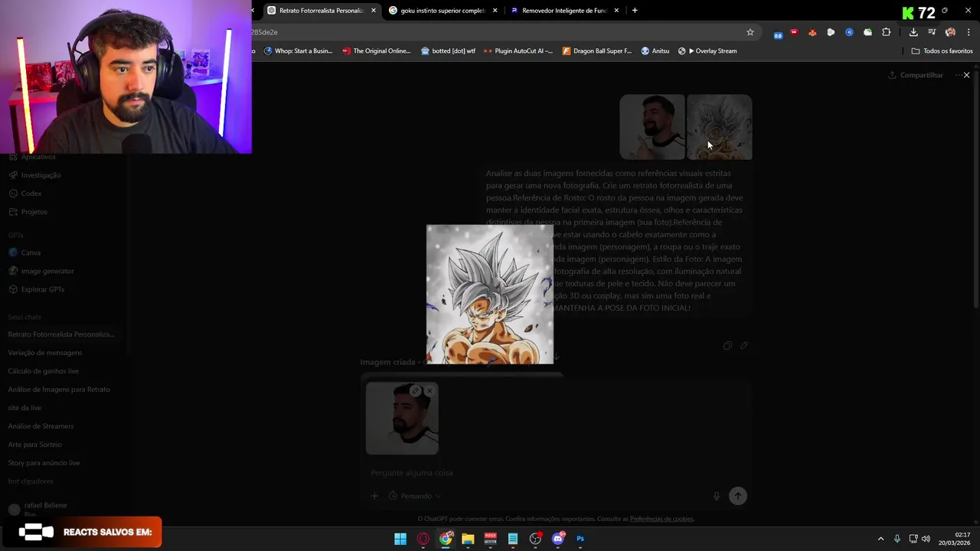Remove the attached photo from the composer
This screenshot has width=980, height=551.
(430, 391)
